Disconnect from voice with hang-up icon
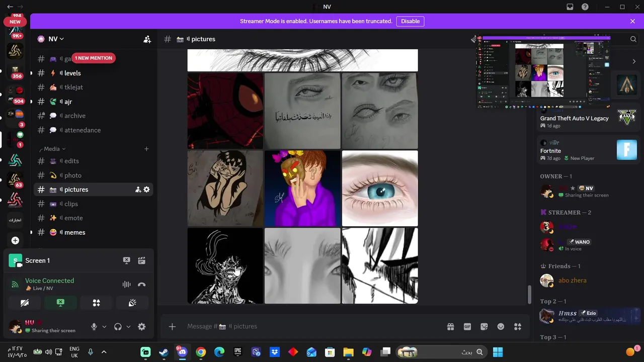 (142, 284)
